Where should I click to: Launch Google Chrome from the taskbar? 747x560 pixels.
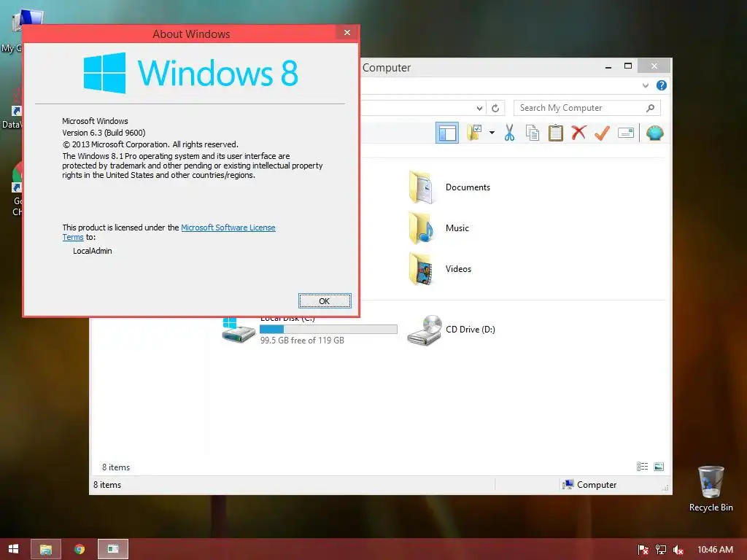click(80, 549)
